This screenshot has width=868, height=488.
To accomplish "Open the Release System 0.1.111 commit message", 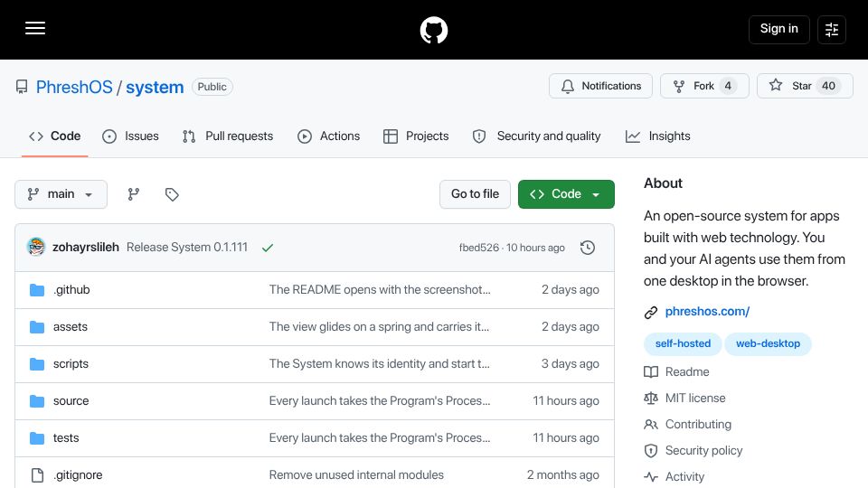I will coord(187,248).
